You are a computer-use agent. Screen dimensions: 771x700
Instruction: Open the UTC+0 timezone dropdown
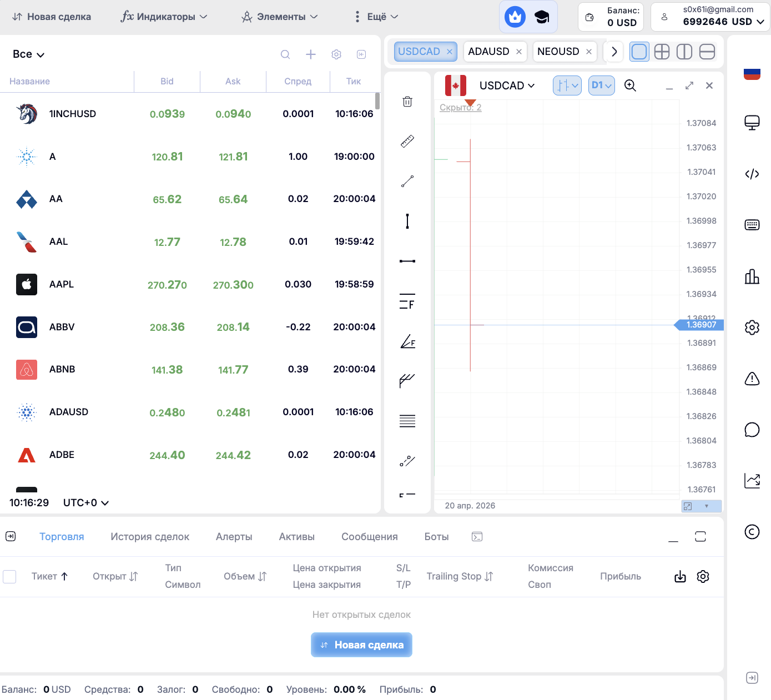pyautogui.click(x=85, y=503)
